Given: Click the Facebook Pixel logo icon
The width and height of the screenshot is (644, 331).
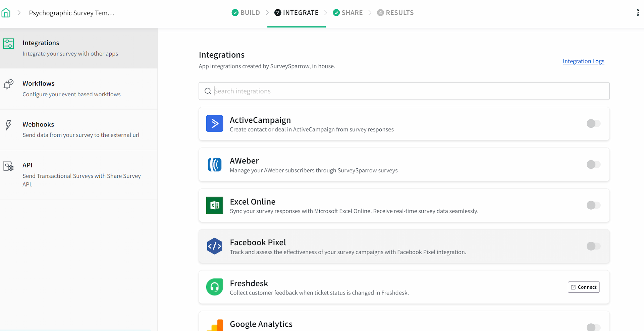Looking at the screenshot, I should click(215, 246).
